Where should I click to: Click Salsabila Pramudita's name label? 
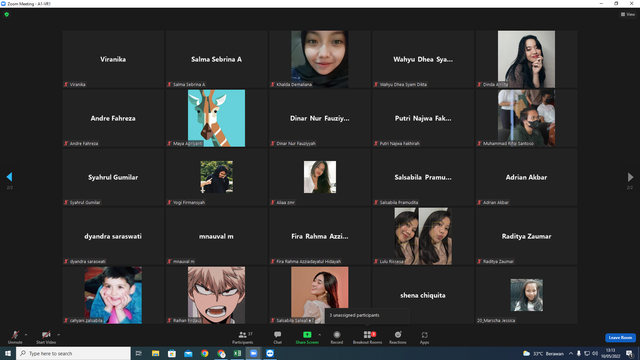(x=399, y=202)
